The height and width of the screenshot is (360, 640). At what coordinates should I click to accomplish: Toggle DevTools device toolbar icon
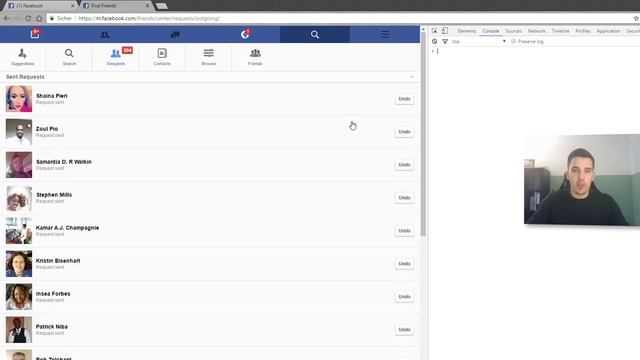coord(444,31)
